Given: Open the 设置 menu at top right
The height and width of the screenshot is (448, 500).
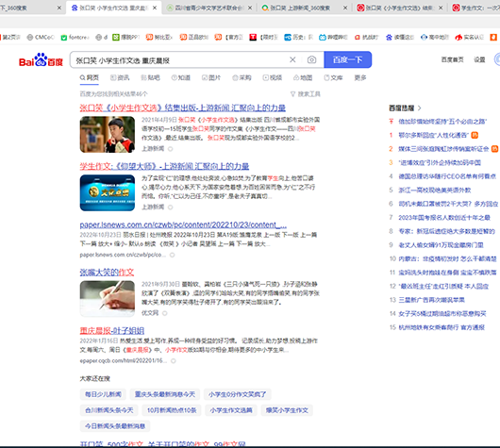Looking at the screenshot, I should [479, 59].
